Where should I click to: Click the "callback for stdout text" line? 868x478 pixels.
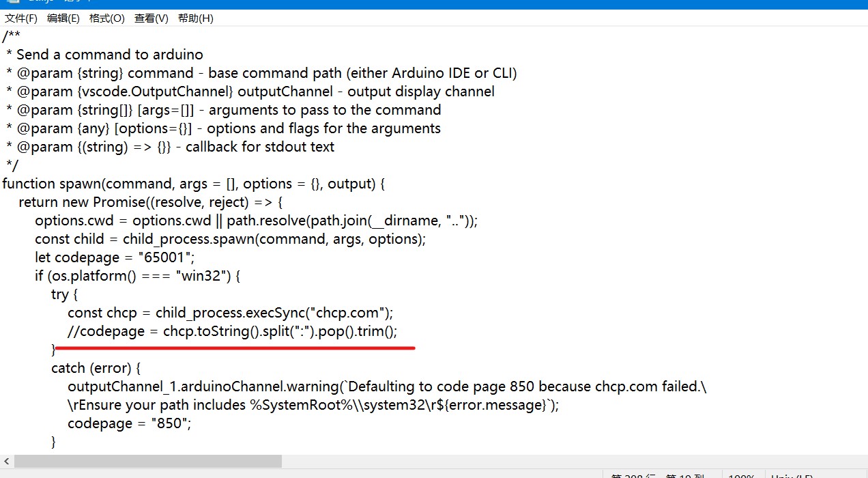coord(170,147)
